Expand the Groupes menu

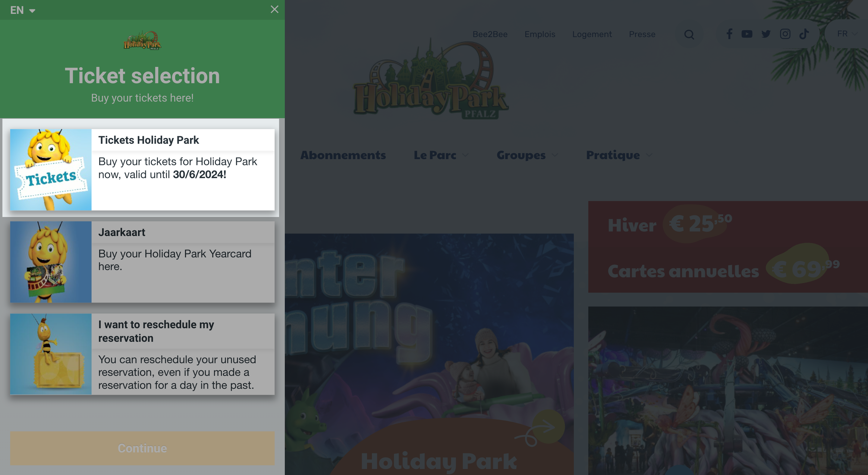pos(527,155)
